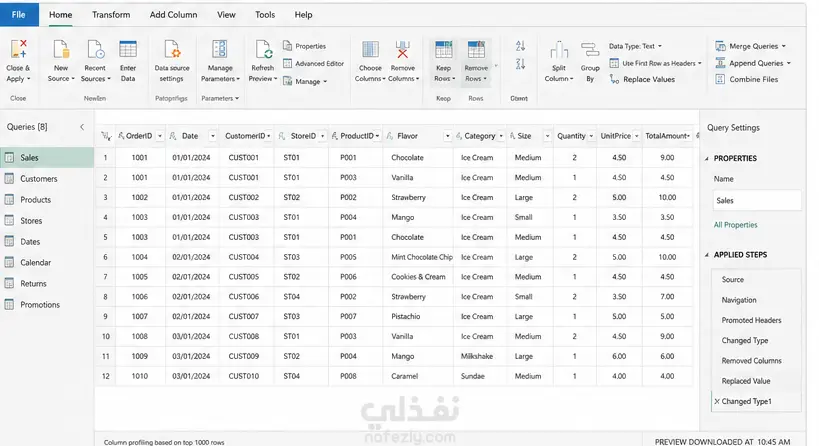Viewport: 819px width, 446px height.
Task: Click the Split Column icon
Action: (559, 51)
